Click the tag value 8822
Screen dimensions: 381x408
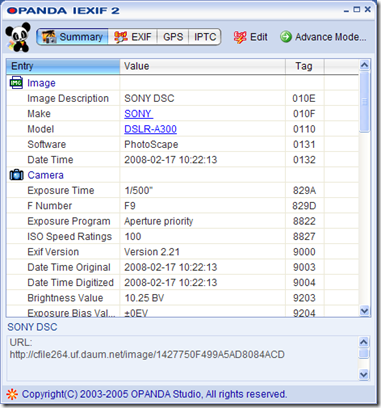point(304,221)
